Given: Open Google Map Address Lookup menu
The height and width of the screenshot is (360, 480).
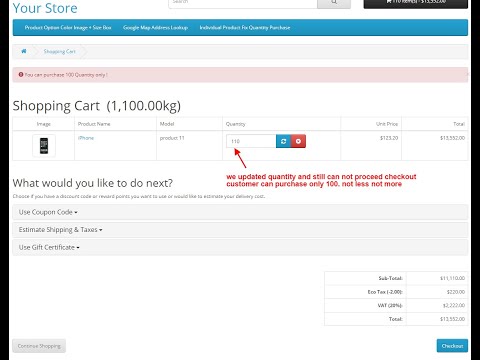Looking at the screenshot, I should tap(155, 28).
